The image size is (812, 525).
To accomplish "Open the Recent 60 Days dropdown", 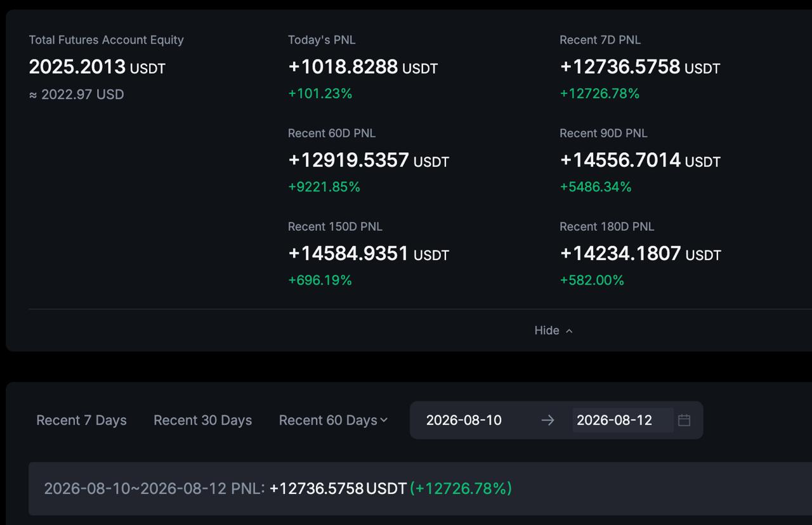I will pyautogui.click(x=333, y=420).
